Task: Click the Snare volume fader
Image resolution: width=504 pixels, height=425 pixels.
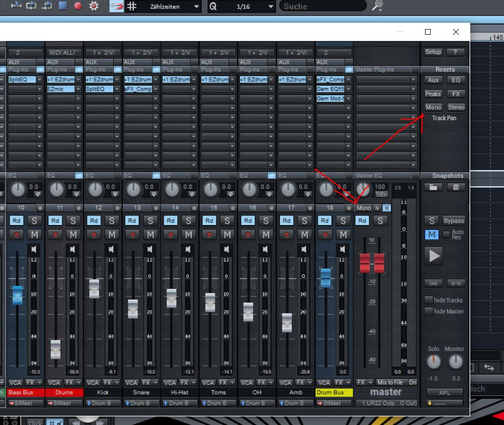Action: click(x=133, y=309)
